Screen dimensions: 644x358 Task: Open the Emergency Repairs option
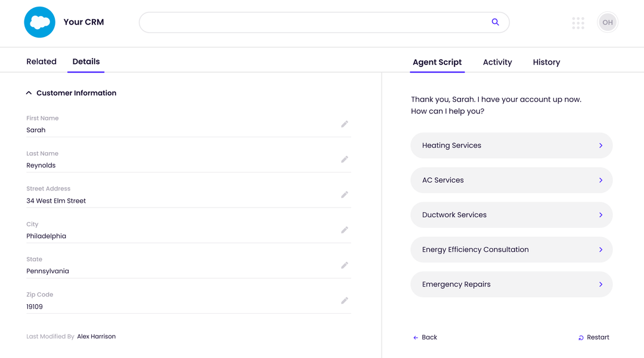pos(511,285)
